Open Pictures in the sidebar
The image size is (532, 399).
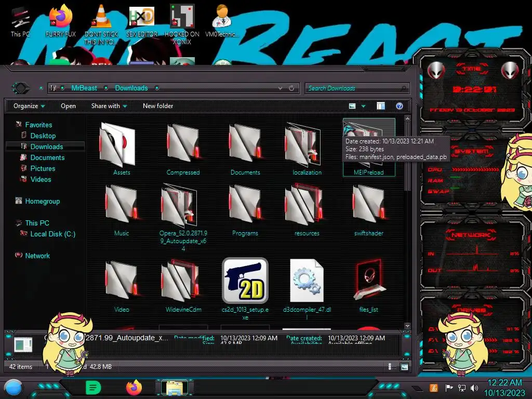[x=43, y=168]
